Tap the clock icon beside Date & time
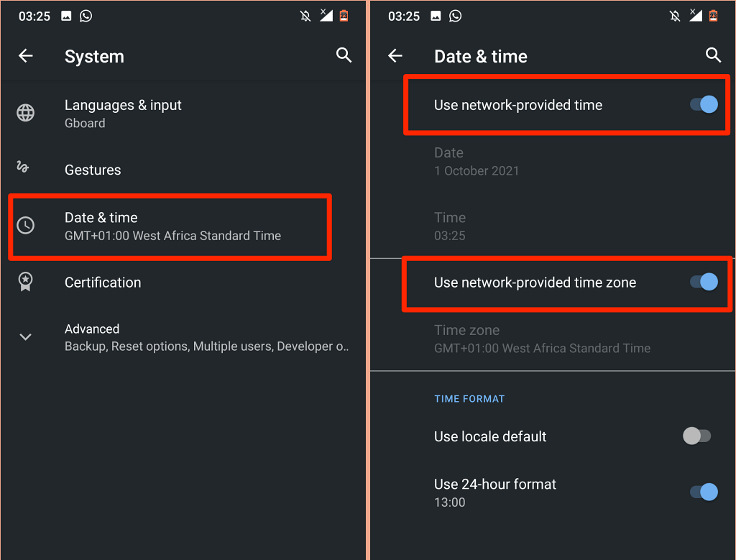The height and width of the screenshot is (560, 736). point(26,226)
